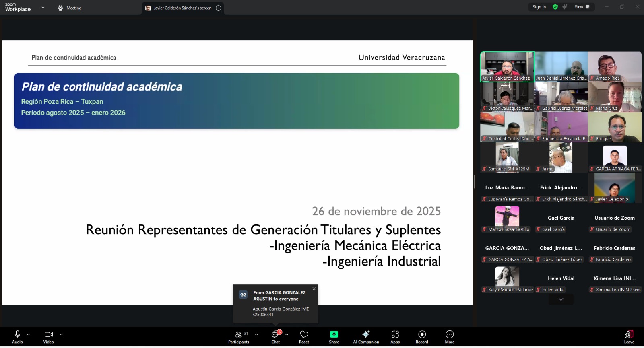The image size is (644, 348).
Task: Open the Participants list
Action: (x=239, y=337)
